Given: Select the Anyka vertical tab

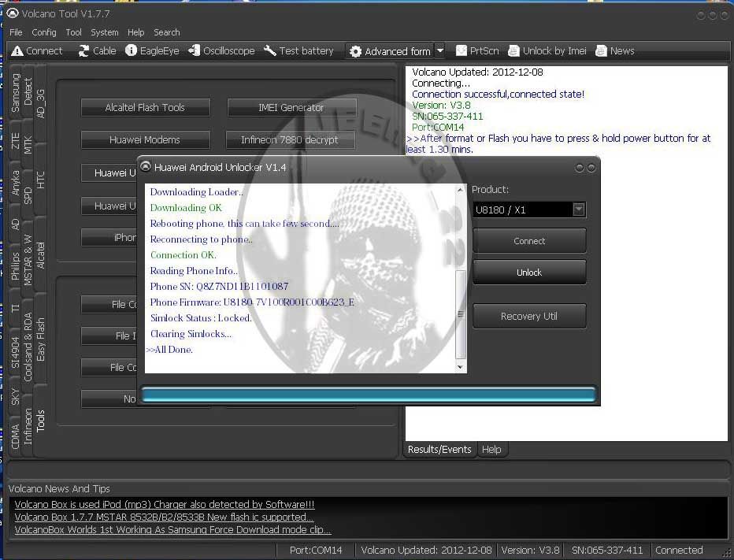Looking at the screenshot, I should click(16, 183).
